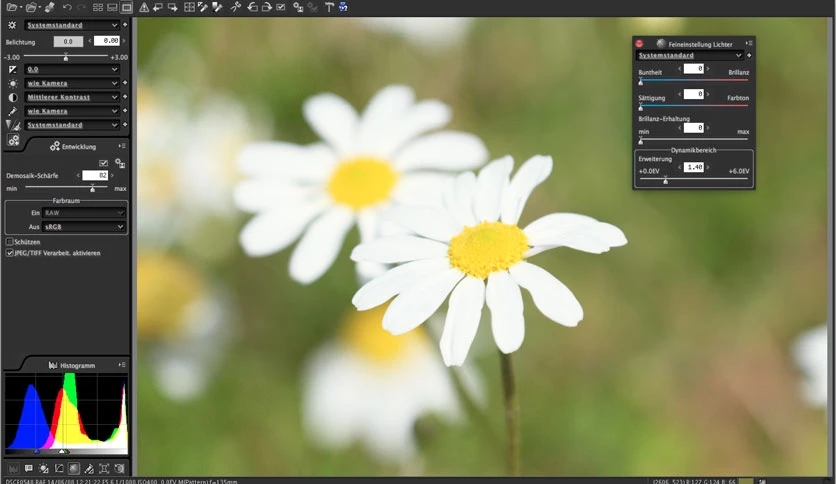Screen dimensions: 836x484
Task: Go to previous image with left arrow
Action: click(x=158, y=7)
